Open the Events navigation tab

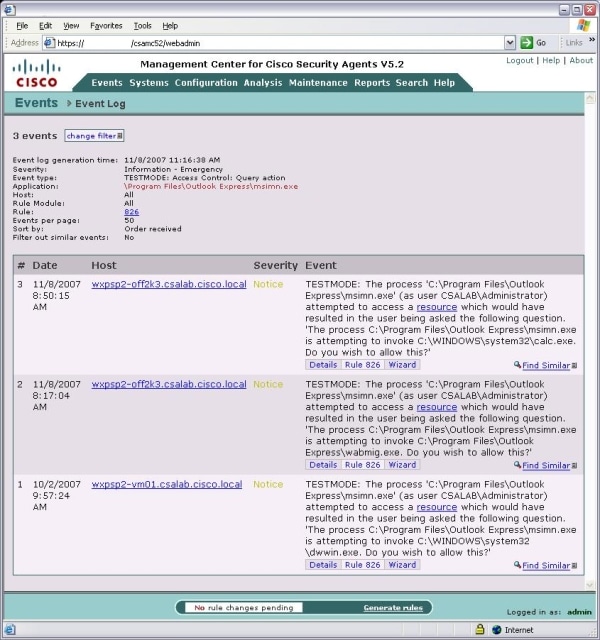click(x=107, y=82)
